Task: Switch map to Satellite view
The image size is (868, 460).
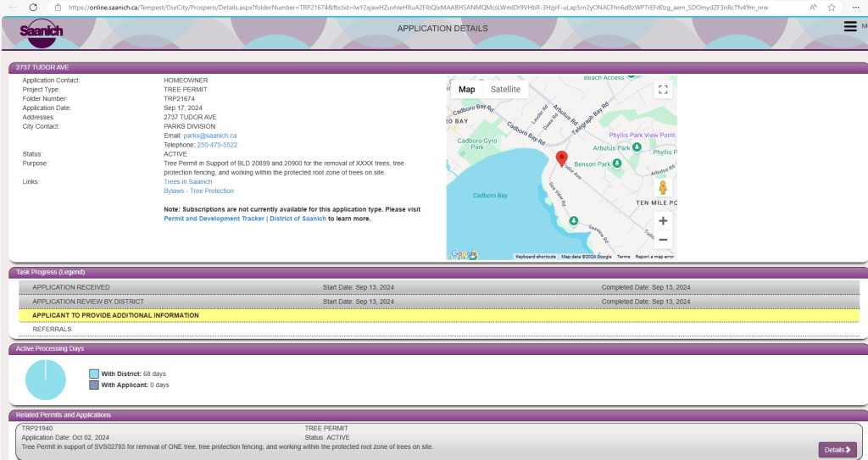Action: [x=505, y=90]
